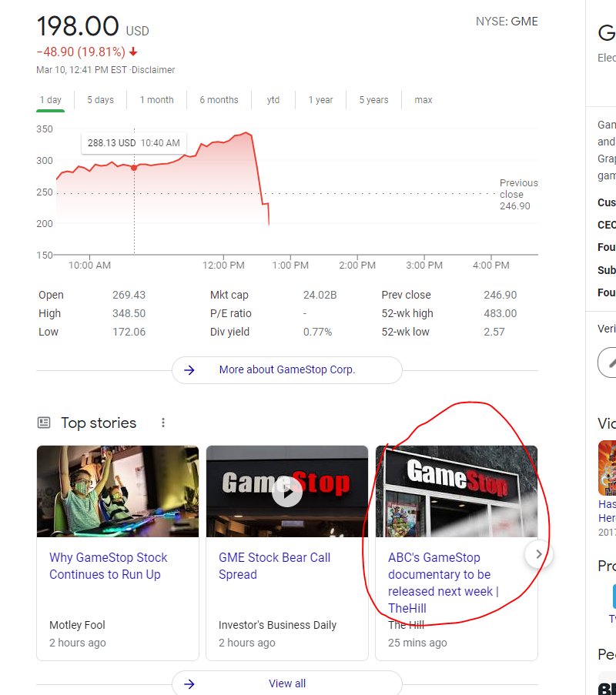Click the 288.13 USD chart data point
616x695 pixels.
coord(134,168)
